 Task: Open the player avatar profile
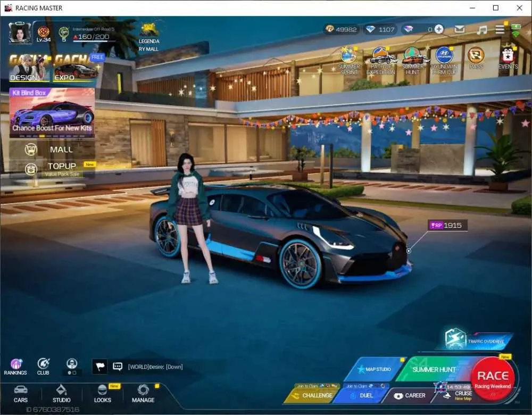point(20,33)
